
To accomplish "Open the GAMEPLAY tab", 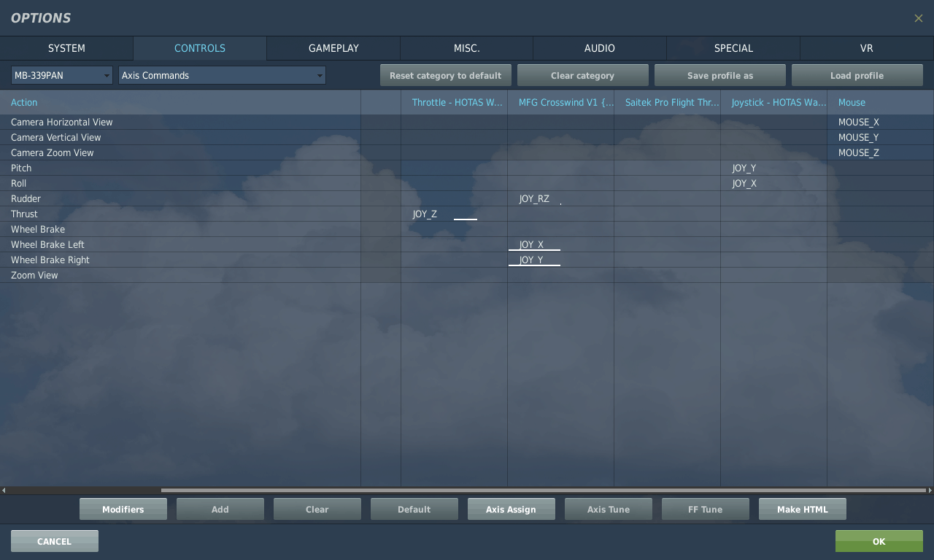I will (x=333, y=48).
